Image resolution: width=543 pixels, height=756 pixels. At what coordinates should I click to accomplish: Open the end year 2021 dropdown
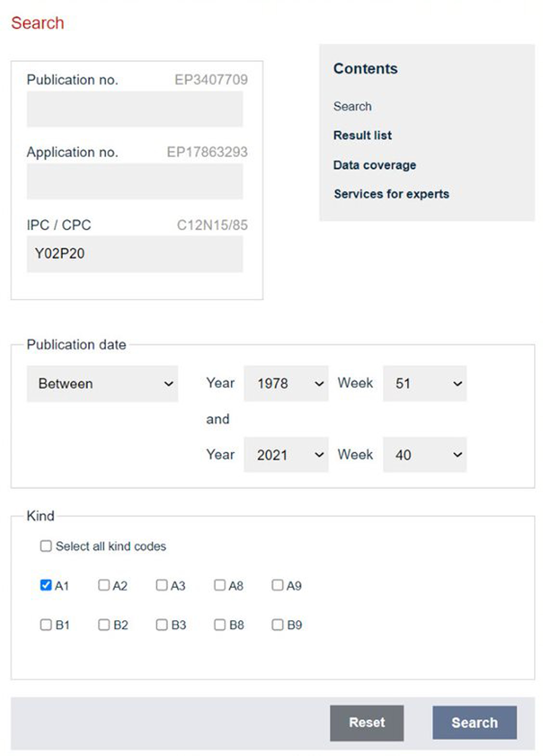click(286, 455)
